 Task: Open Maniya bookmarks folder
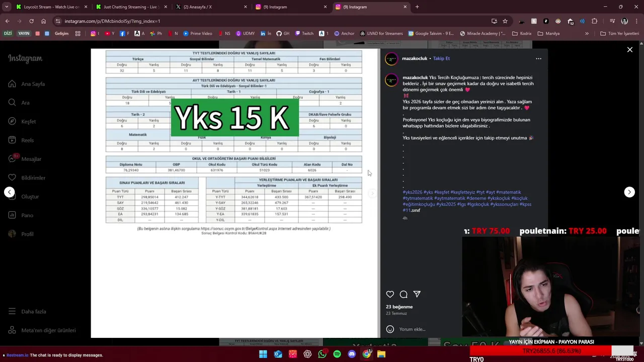pyautogui.click(x=548, y=34)
